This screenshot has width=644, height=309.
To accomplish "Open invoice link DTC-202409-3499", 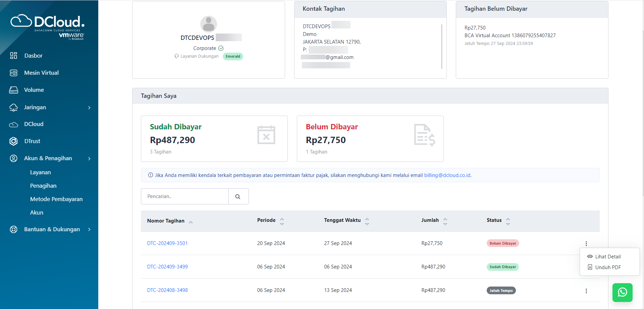I will [x=167, y=267].
